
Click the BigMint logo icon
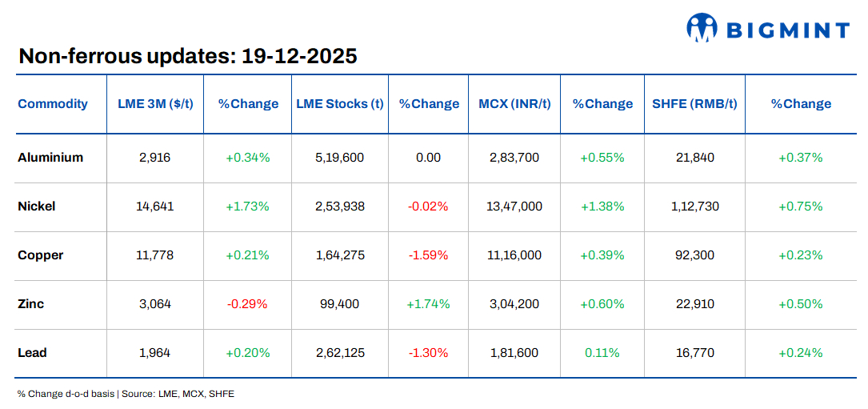(702, 28)
